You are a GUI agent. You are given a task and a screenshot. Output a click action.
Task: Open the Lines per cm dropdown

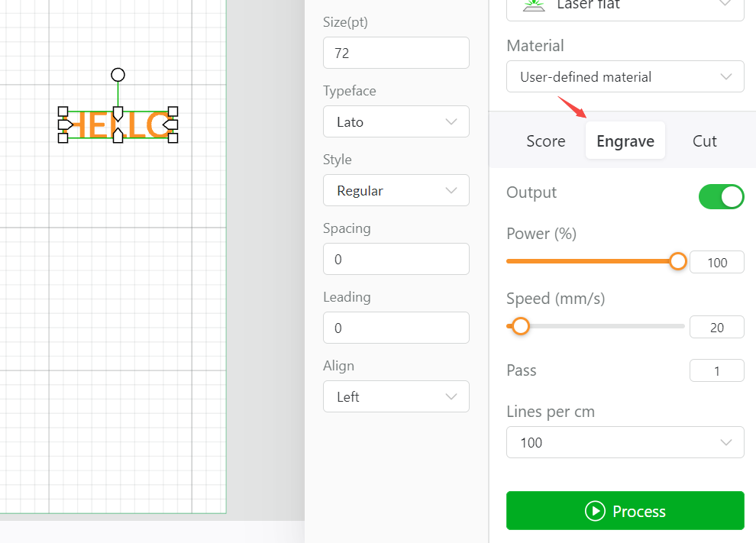click(625, 443)
